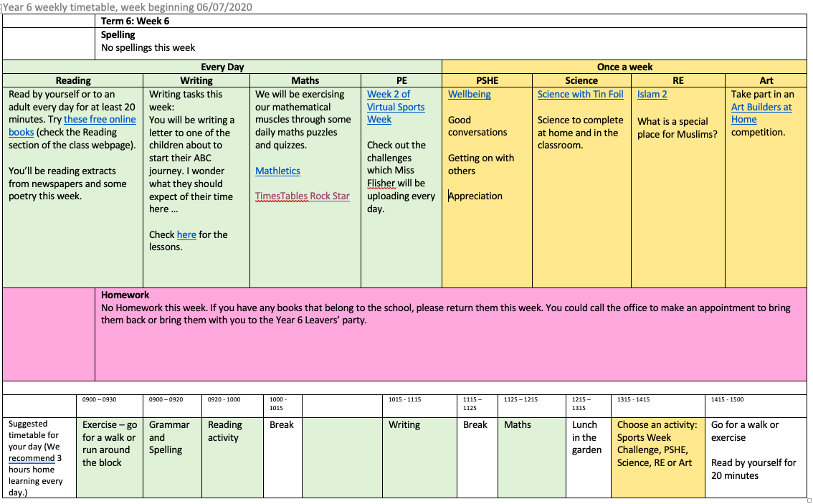
Task: Open the 'these free online books' link
Action: pos(100,120)
